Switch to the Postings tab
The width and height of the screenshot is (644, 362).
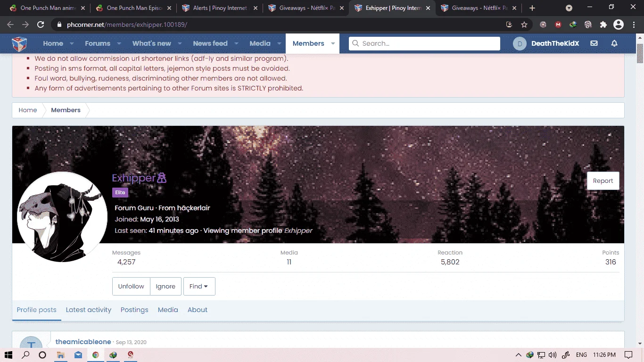134,310
